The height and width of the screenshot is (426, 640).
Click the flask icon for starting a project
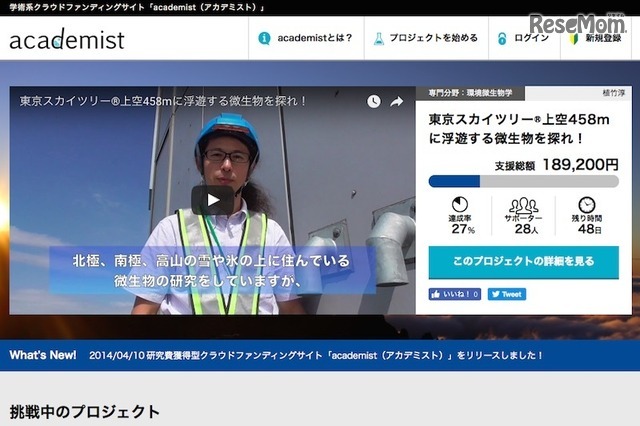pyautogui.click(x=379, y=39)
